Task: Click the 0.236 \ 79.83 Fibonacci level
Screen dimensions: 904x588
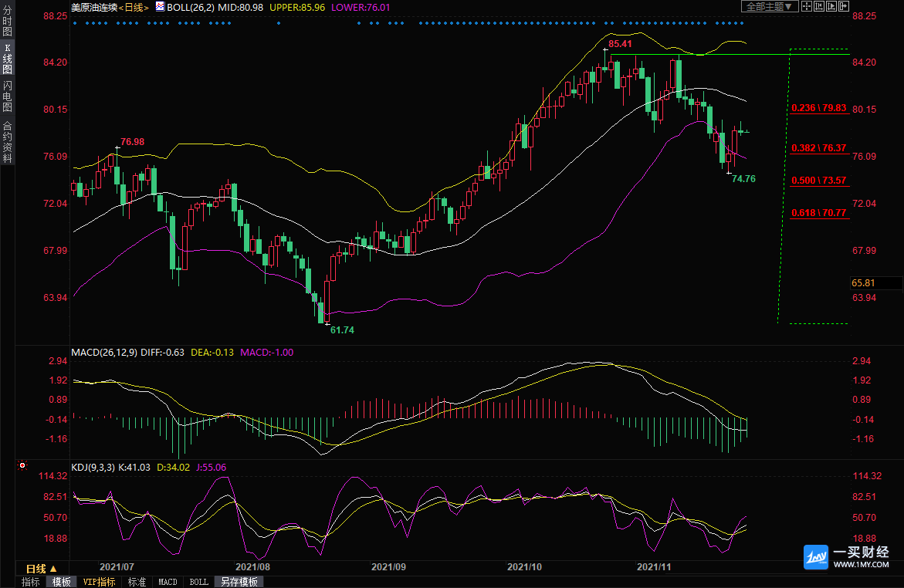Action: tap(818, 108)
